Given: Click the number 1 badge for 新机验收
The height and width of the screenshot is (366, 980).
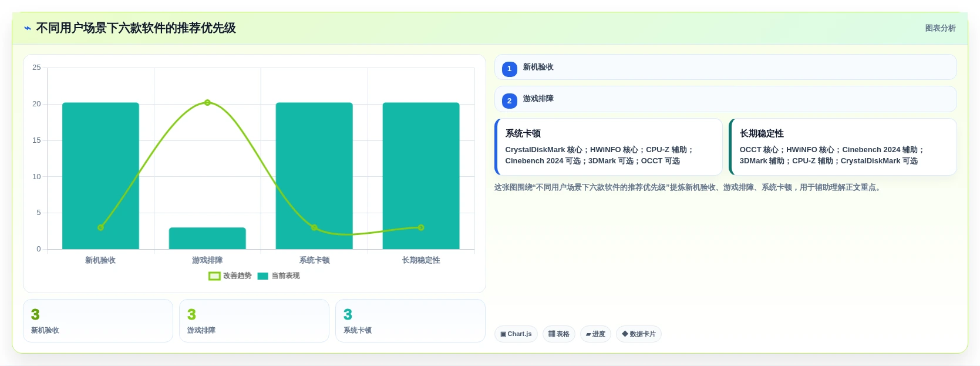Looking at the screenshot, I should pyautogui.click(x=509, y=69).
